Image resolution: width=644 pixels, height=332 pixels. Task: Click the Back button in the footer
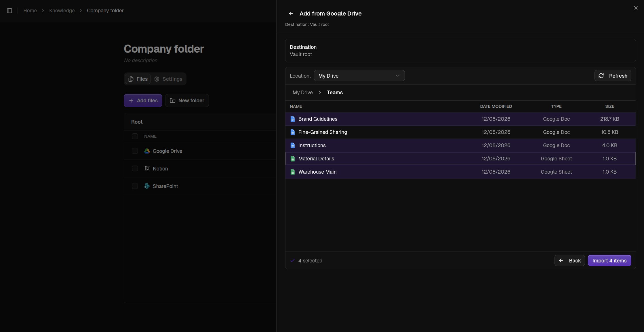570,260
